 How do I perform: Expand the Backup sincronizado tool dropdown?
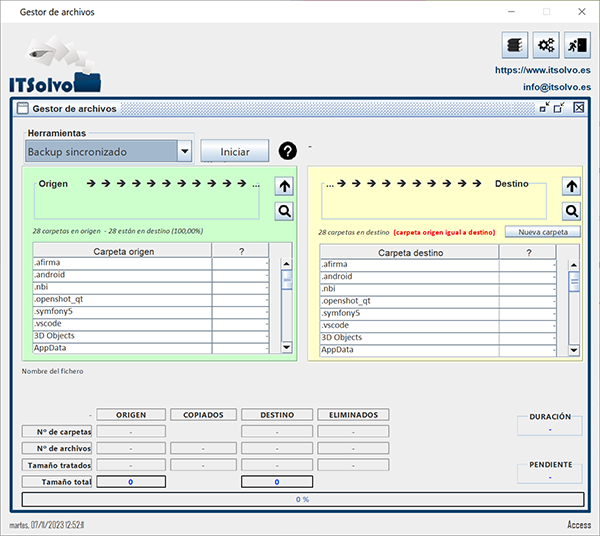pos(184,151)
